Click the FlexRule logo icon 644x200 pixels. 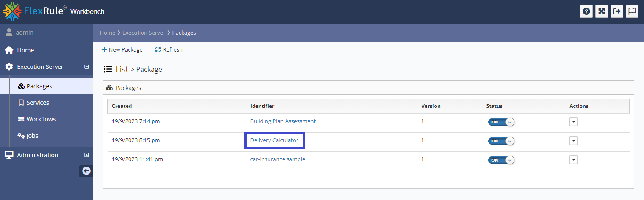[13, 11]
